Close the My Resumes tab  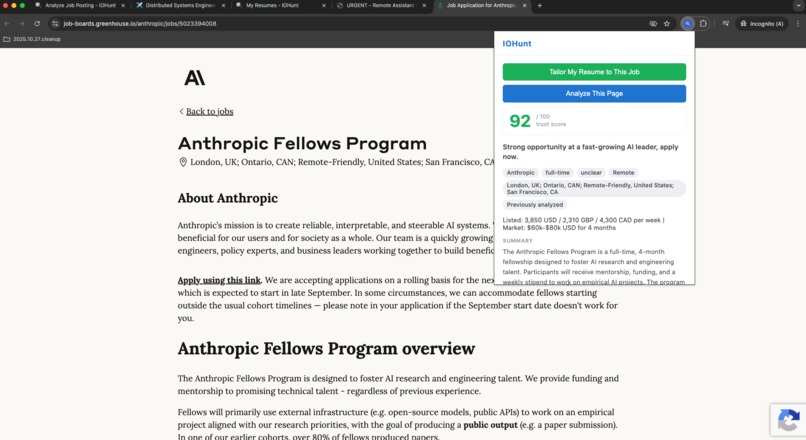coord(323,6)
